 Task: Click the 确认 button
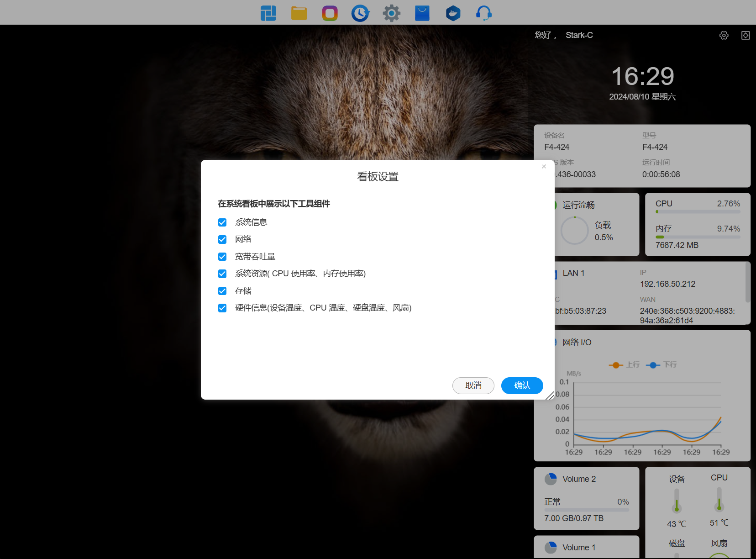(x=522, y=385)
